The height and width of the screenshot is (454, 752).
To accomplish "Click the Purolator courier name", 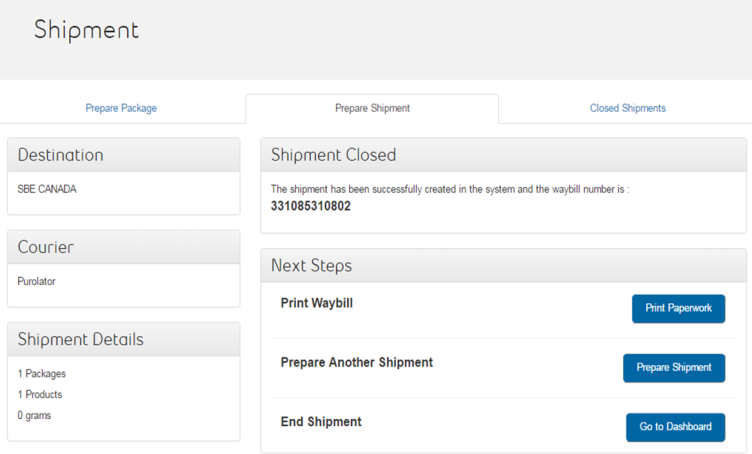I will point(37,281).
